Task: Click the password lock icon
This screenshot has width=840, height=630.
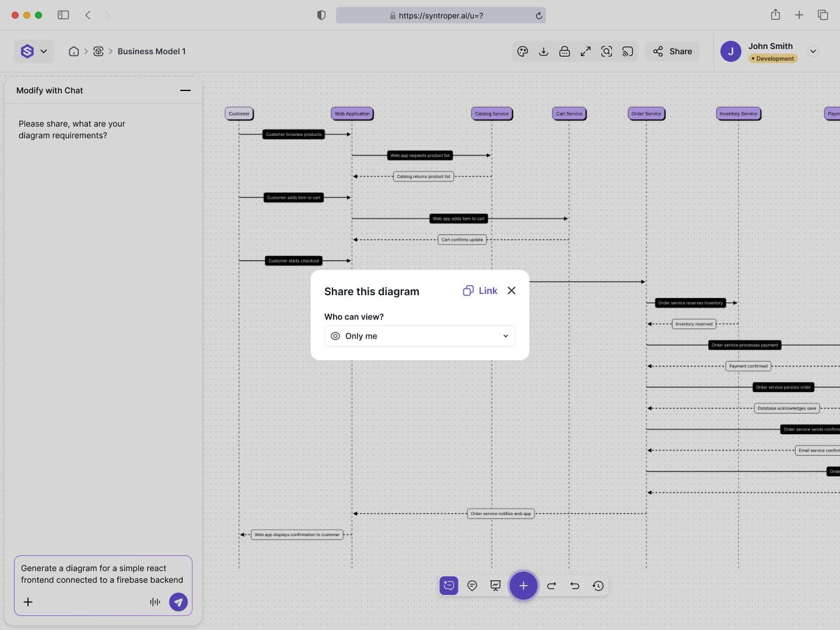Action: point(565,51)
